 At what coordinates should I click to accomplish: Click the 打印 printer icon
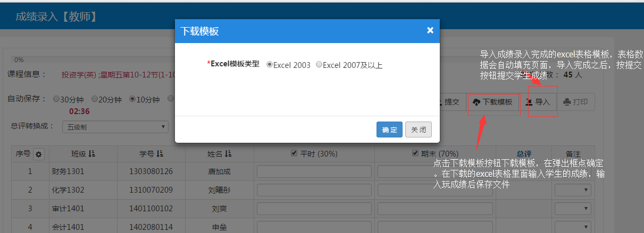tap(567, 102)
